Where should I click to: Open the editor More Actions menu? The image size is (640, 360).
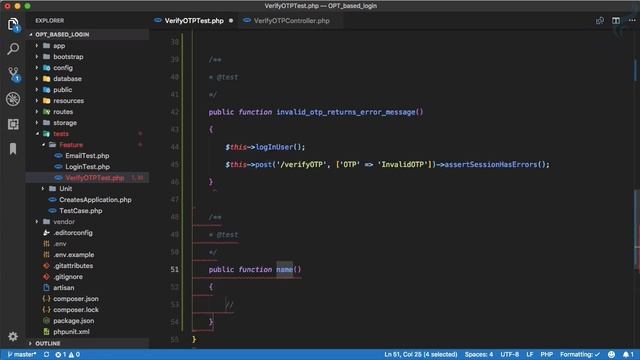(x=632, y=20)
